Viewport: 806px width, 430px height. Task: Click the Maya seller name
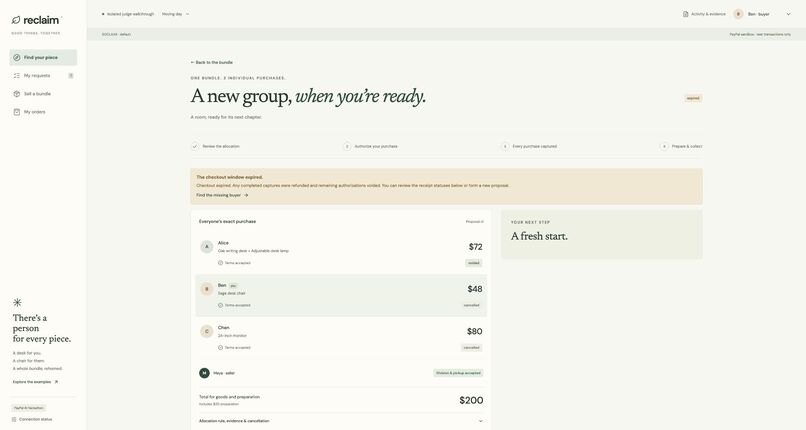tap(224, 373)
